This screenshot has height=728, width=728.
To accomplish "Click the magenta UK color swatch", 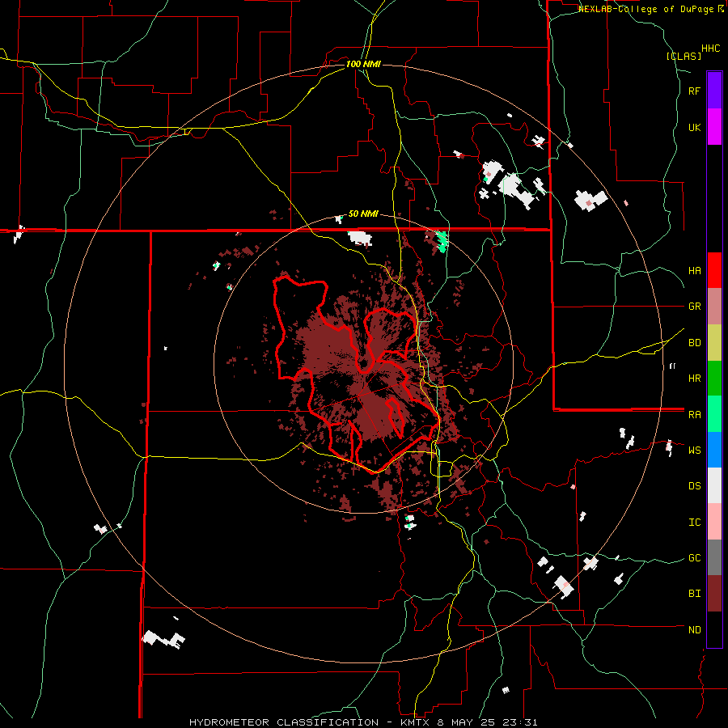I will (714, 127).
